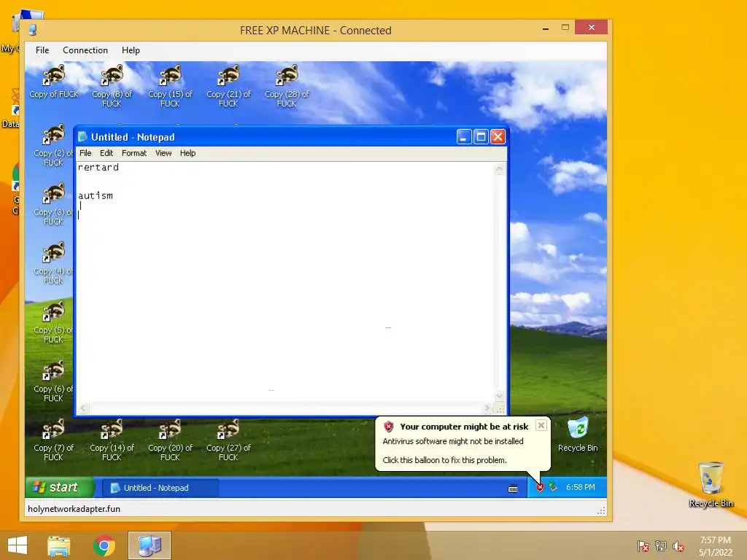747x560 pixels.
Task: Open the Action Center flag icon
Action: [643, 546]
